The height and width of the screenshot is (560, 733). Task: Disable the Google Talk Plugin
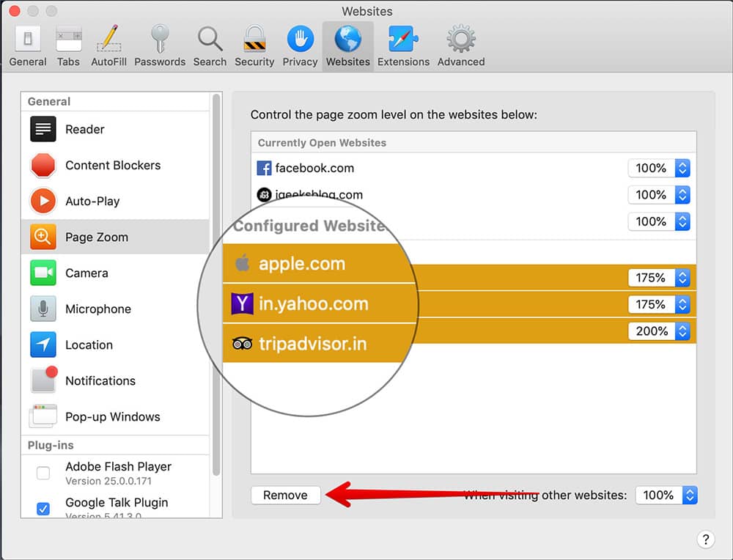pyautogui.click(x=43, y=508)
